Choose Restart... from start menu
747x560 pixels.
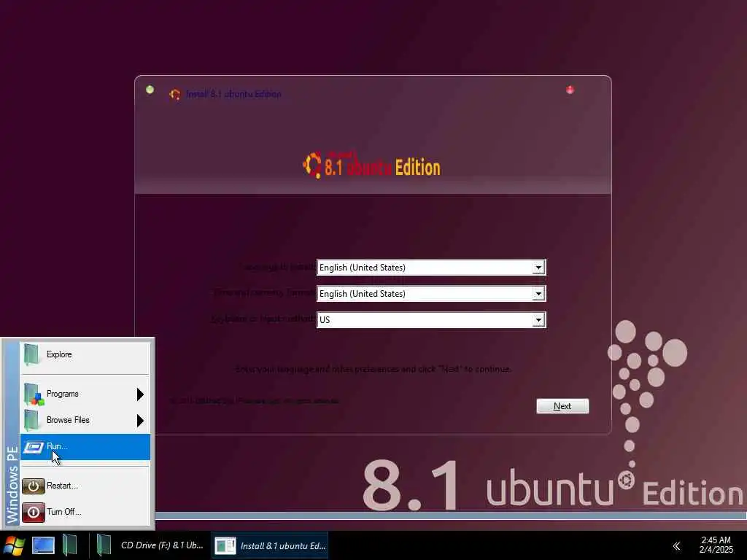[85, 486]
